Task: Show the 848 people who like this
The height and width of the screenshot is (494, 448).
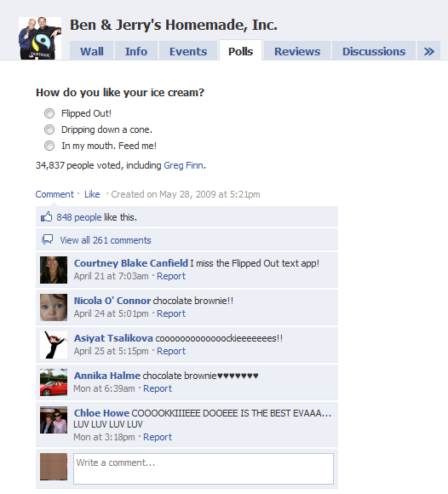Action: coord(79,217)
